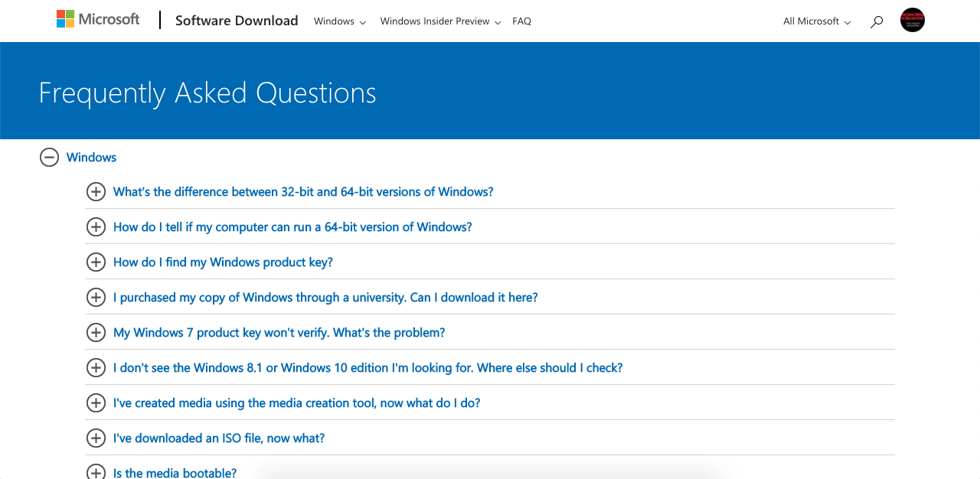Expand plus icon for 'Is the media bootable?'

click(x=96, y=471)
